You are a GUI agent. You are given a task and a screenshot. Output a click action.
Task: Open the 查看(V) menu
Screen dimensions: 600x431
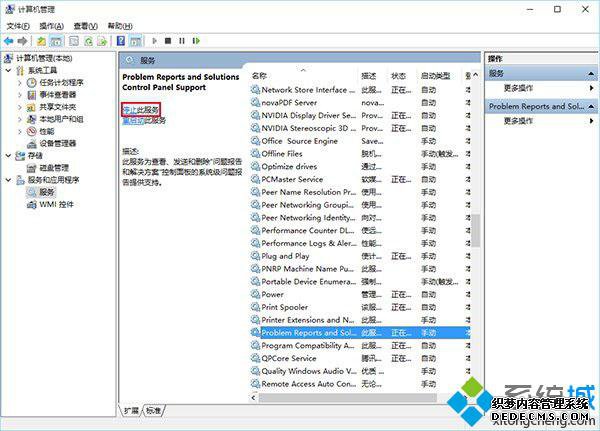[x=85, y=26]
